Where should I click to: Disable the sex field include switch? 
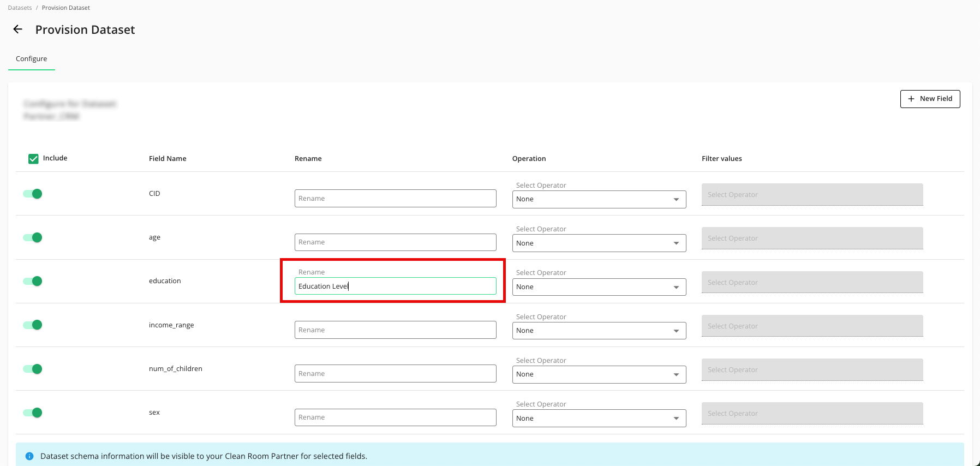pyautogui.click(x=33, y=413)
